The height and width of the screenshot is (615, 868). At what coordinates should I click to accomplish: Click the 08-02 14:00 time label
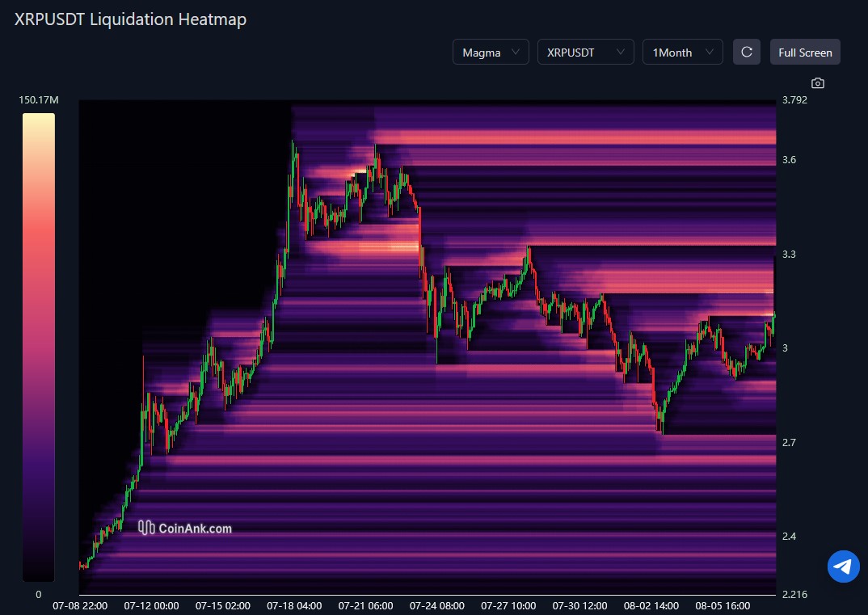(651, 605)
